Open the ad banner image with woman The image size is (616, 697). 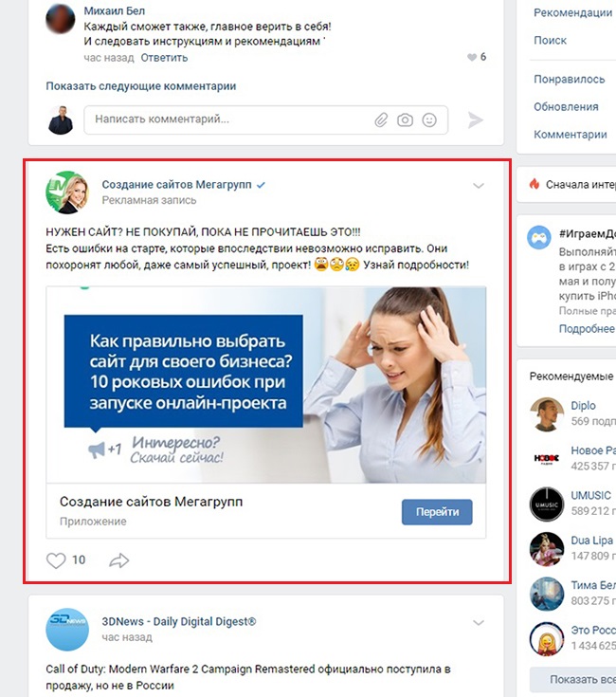pos(266,385)
